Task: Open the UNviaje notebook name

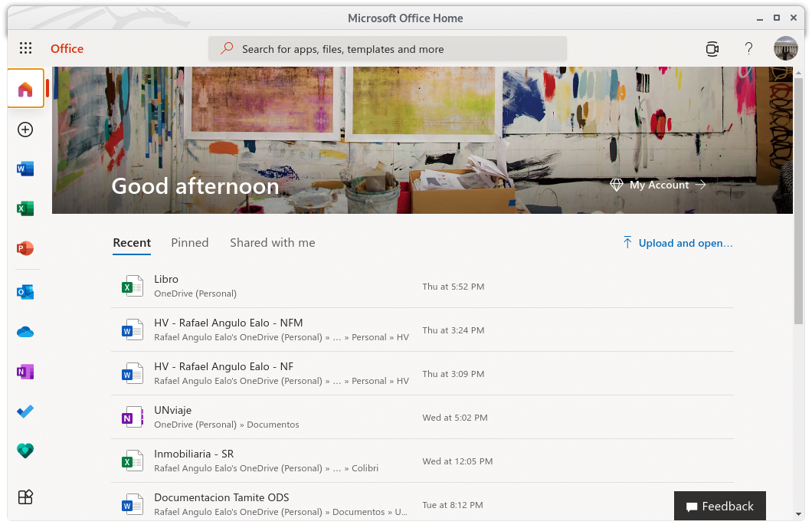Action: coord(173,411)
